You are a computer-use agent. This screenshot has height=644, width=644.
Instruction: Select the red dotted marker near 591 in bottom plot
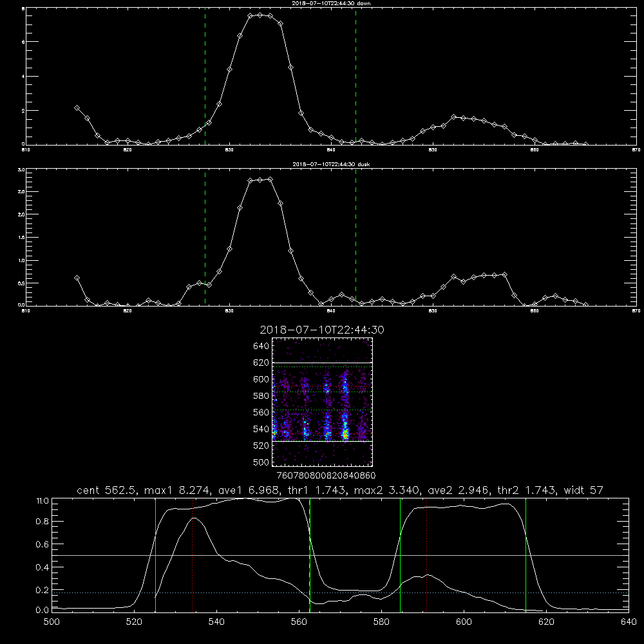(x=427, y=555)
